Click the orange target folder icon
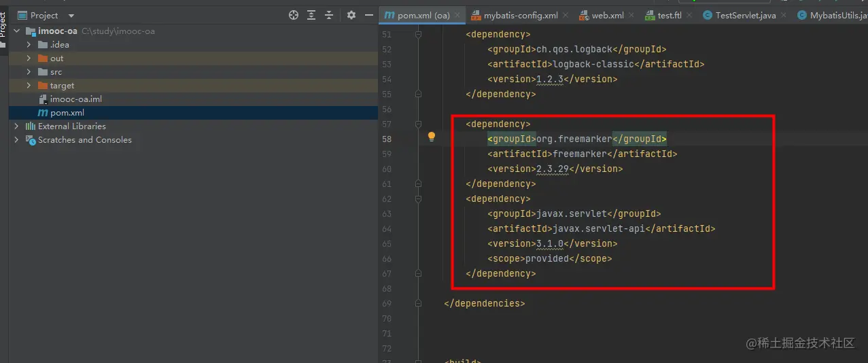 43,86
